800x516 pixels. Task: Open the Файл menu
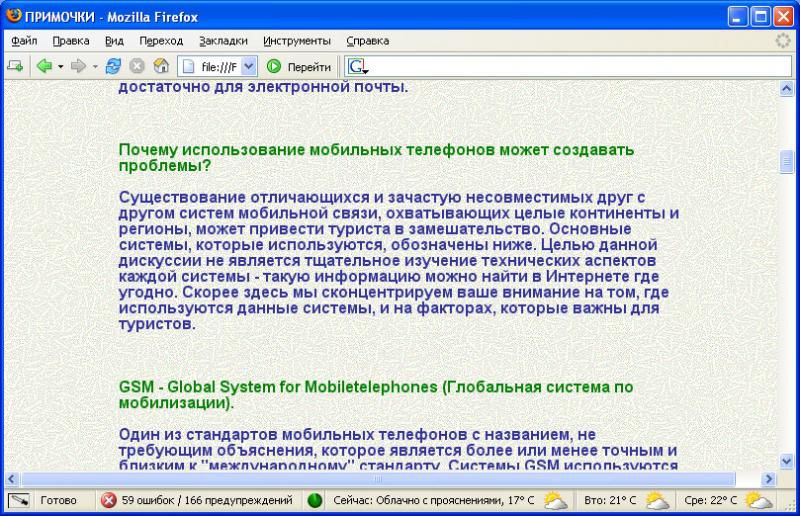pyautogui.click(x=25, y=41)
